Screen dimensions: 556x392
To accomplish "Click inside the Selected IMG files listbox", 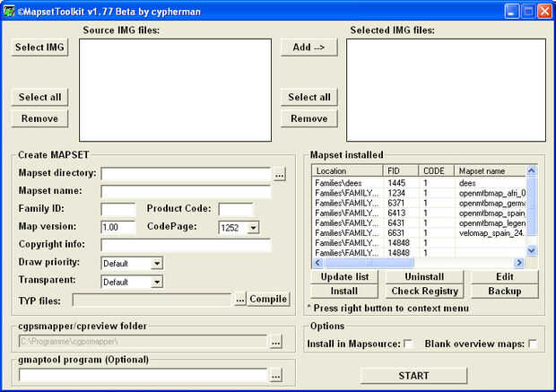I will point(446,90).
